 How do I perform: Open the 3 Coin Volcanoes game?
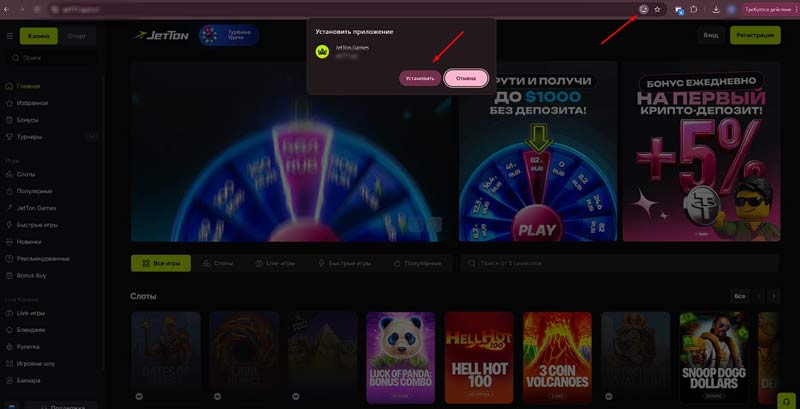(558, 357)
